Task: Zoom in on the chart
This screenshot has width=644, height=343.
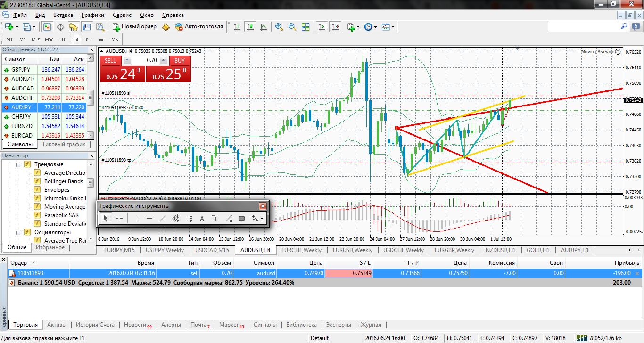Action: click(279, 27)
